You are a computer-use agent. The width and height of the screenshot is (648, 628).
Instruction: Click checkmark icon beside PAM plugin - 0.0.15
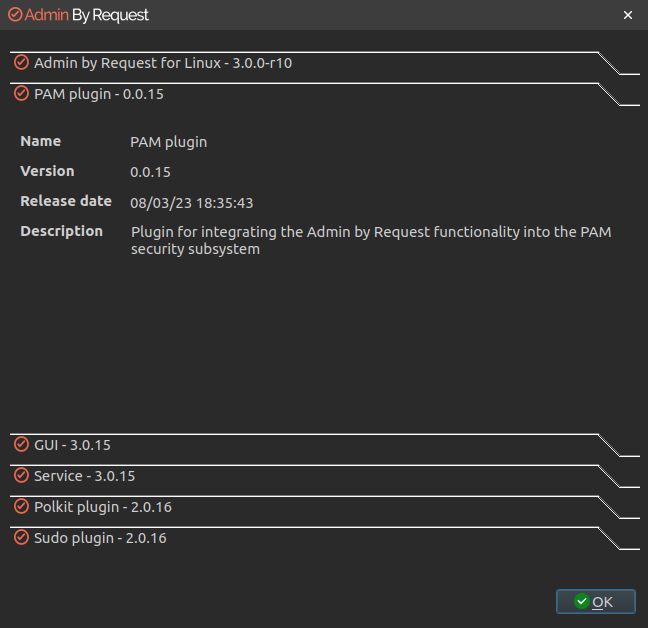21,93
